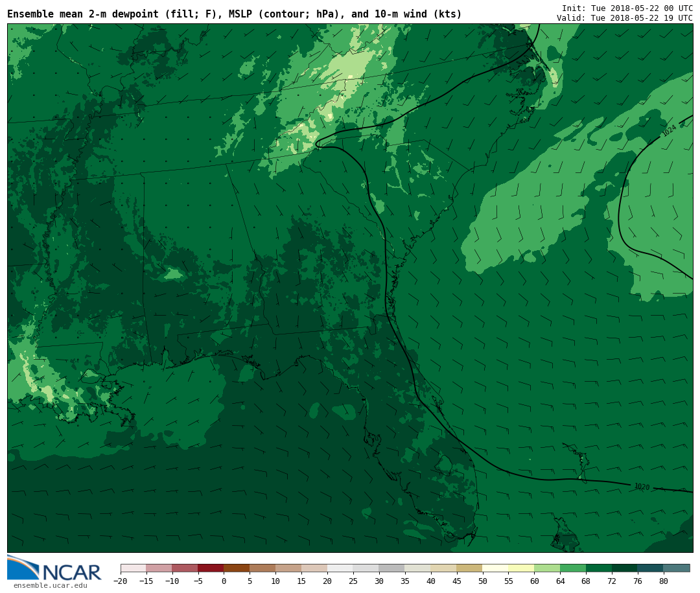Screen dimensions: 700x593
Task: Click the colorbar label '64'
Action: coord(560,581)
